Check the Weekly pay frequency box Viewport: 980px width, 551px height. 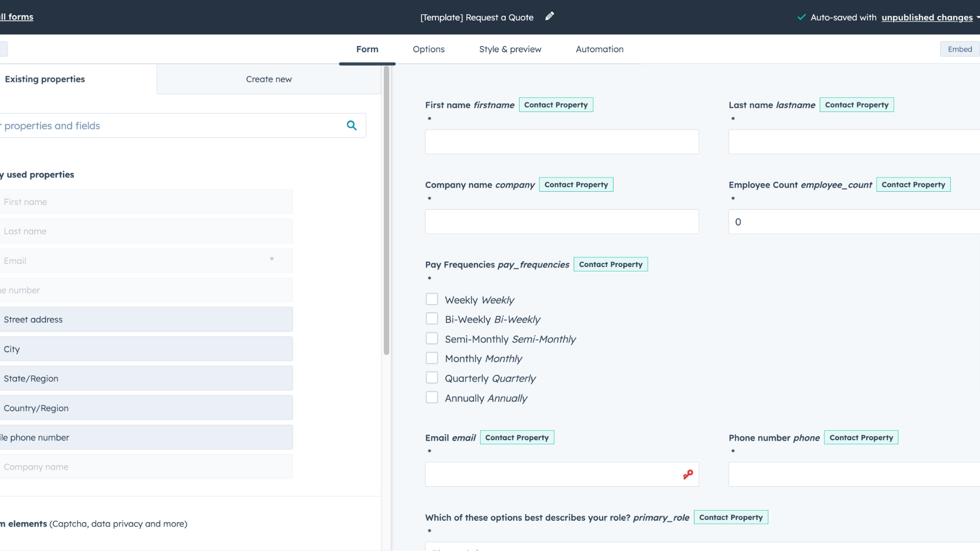coord(432,299)
